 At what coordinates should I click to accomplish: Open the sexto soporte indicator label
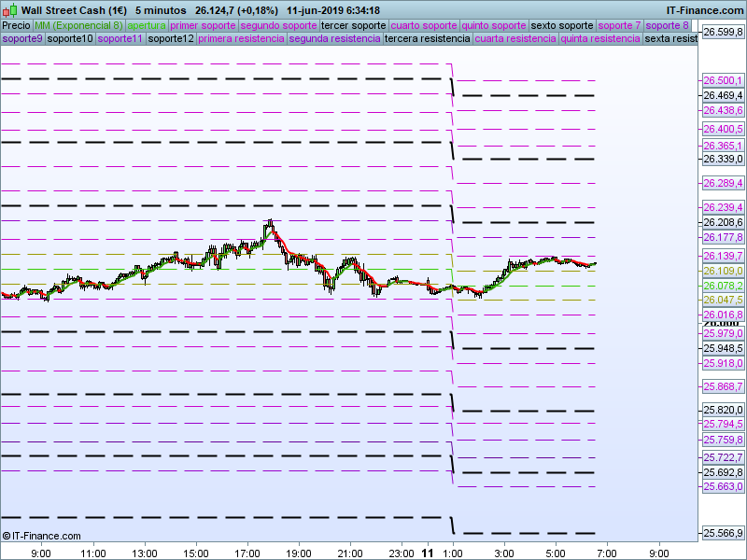[x=562, y=25]
